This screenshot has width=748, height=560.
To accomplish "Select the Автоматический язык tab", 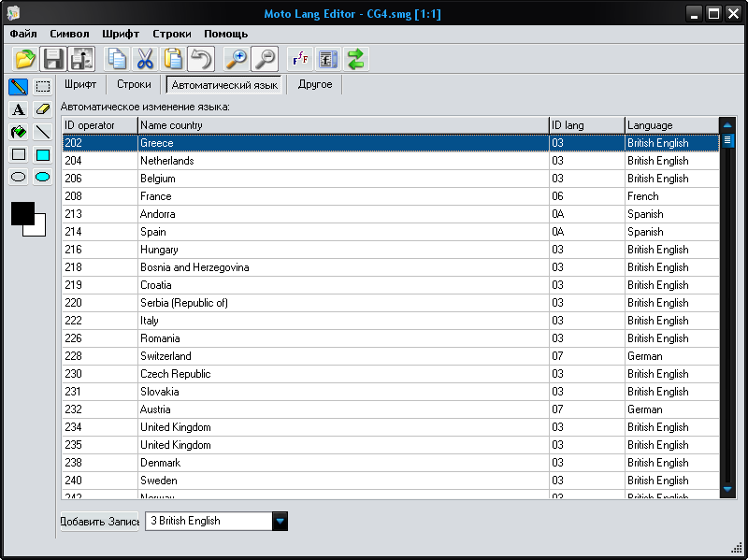I will point(224,85).
